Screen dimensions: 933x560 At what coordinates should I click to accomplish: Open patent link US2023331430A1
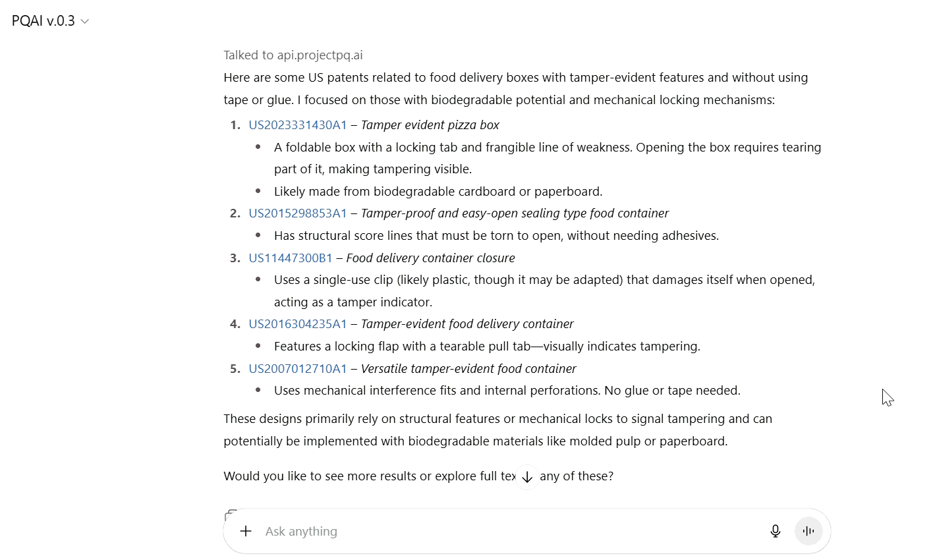pyautogui.click(x=297, y=125)
